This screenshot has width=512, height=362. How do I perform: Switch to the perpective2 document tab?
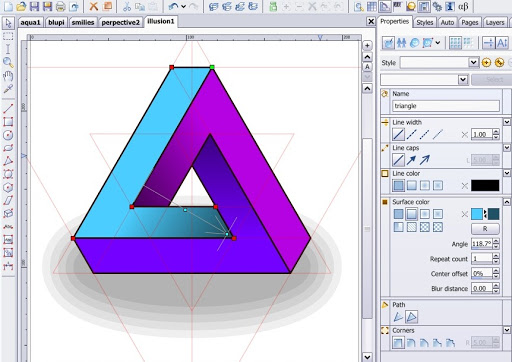tap(120, 22)
